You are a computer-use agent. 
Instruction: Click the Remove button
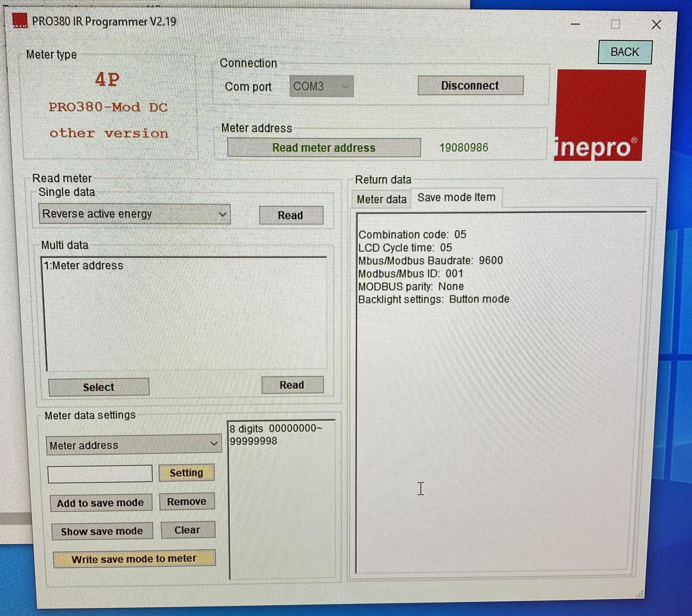[187, 502]
